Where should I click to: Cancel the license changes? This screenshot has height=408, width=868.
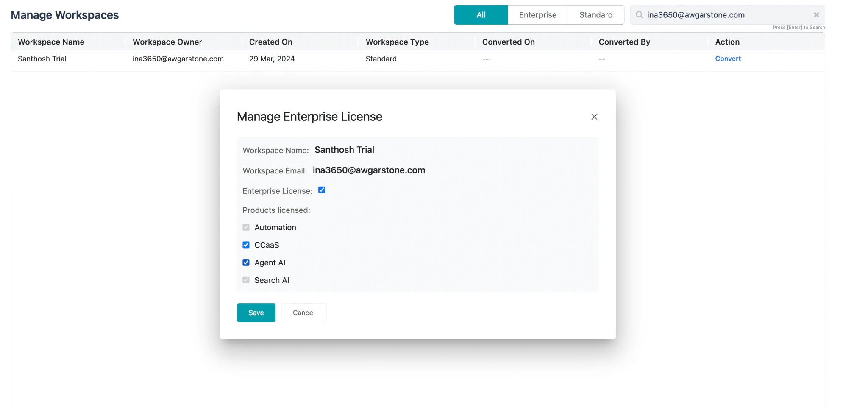[x=303, y=313]
